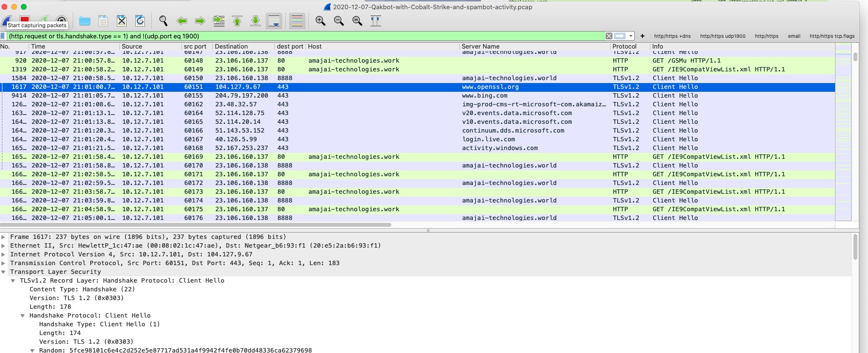
Task: Apply the display filter with the arrow
Action: 620,36
